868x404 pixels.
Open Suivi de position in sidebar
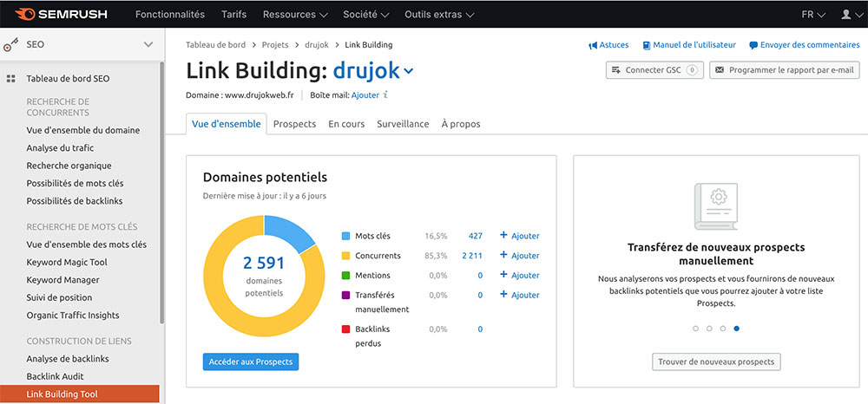pyautogui.click(x=59, y=298)
